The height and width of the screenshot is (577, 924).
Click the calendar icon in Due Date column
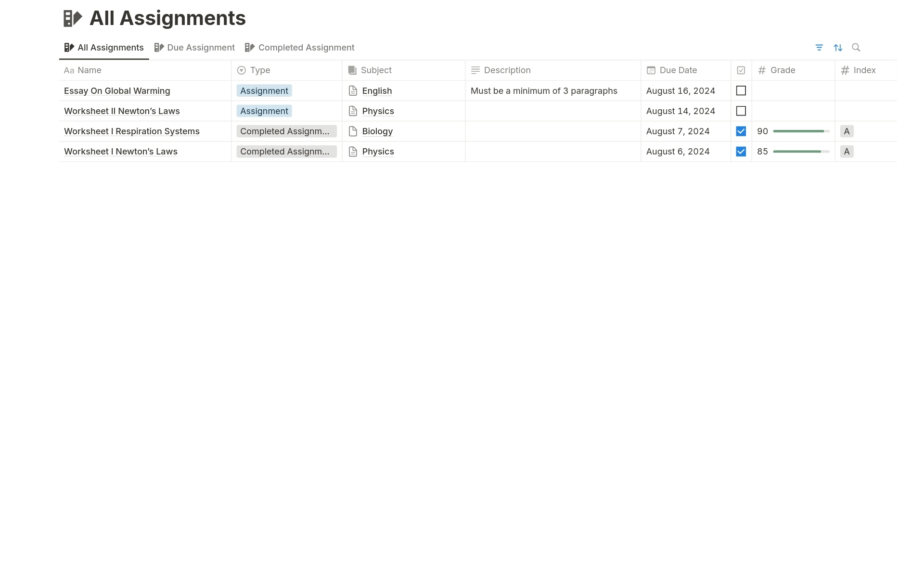pyautogui.click(x=650, y=70)
